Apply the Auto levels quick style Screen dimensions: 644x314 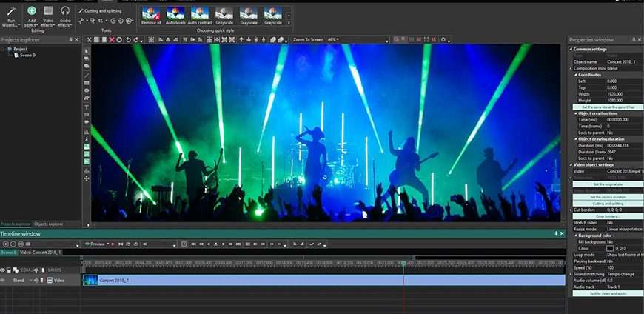(175, 16)
